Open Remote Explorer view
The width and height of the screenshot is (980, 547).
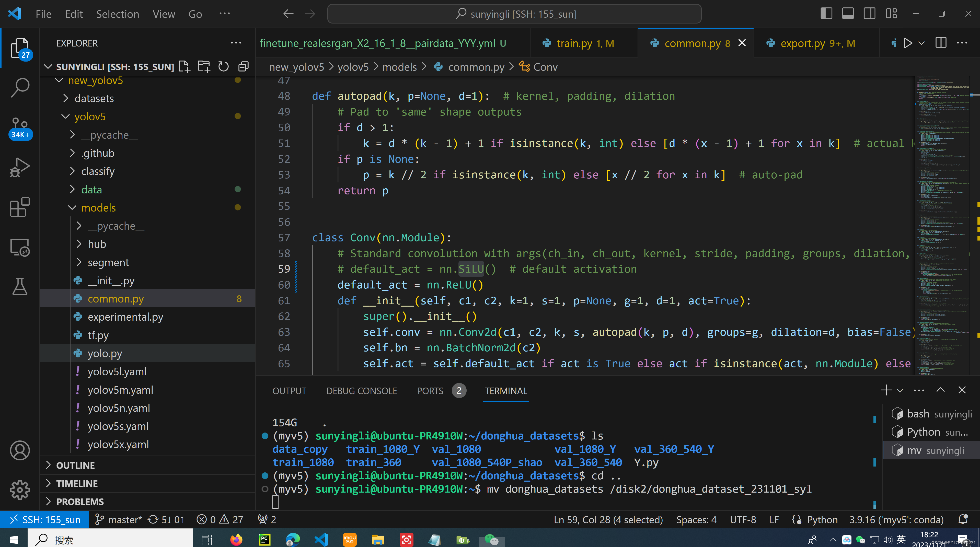click(20, 247)
